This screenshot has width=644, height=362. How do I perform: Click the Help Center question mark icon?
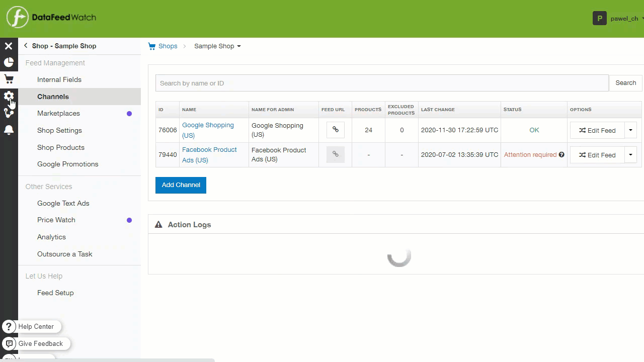9,327
